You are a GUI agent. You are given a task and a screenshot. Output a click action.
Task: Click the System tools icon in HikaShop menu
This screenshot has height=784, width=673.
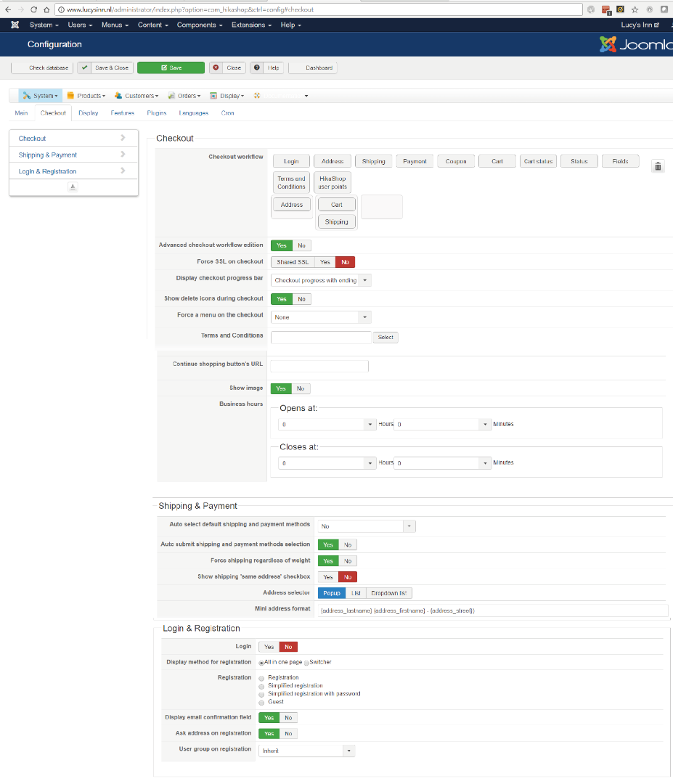(27, 96)
